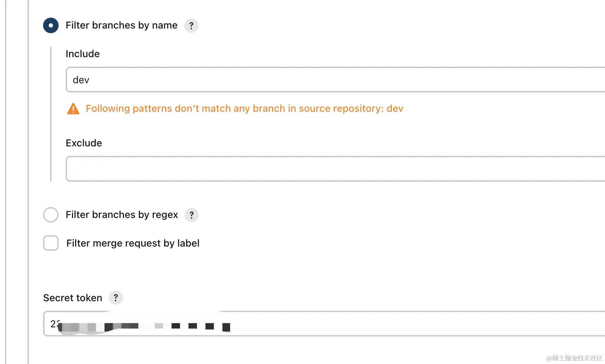Screen dimensions: 605x364
Task: Click the "Exclude" field label
Action: pos(84,143)
